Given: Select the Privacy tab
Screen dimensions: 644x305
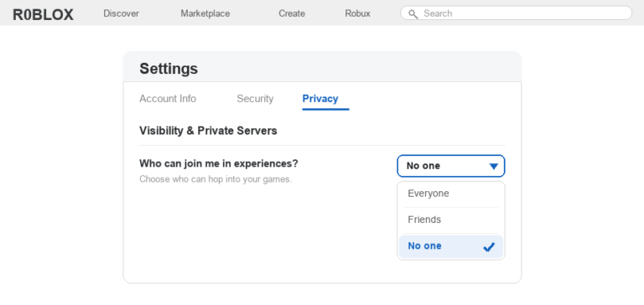Looking at the screenshot, I should click(x=320, y=99).
